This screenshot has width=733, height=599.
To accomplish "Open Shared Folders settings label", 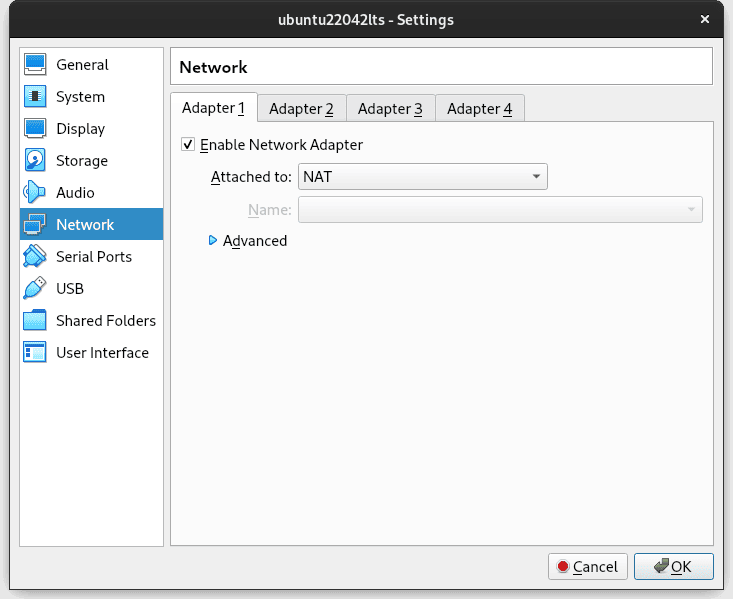I will pos(106,321).
